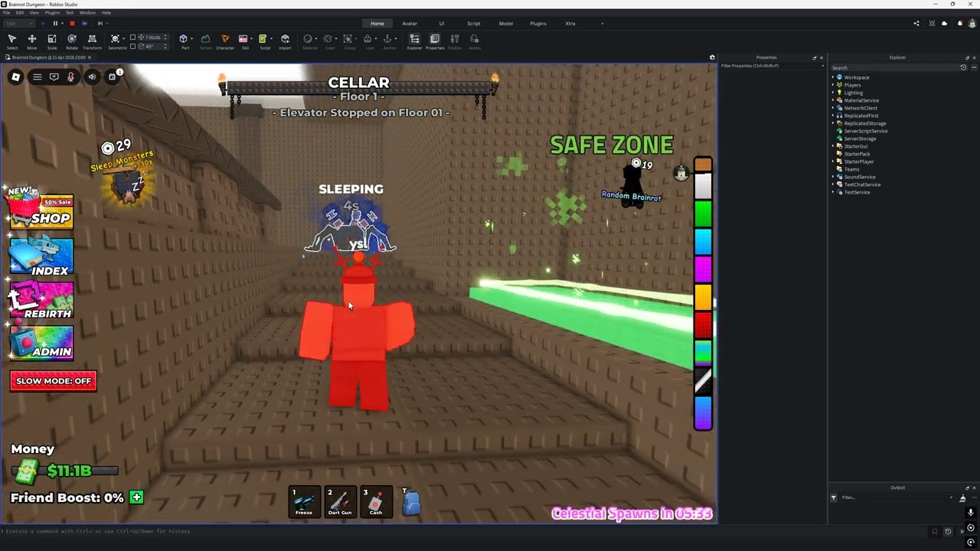Open the in-game chat bubble icon
The image size is (980, 551).
click(x=54, y=77)
